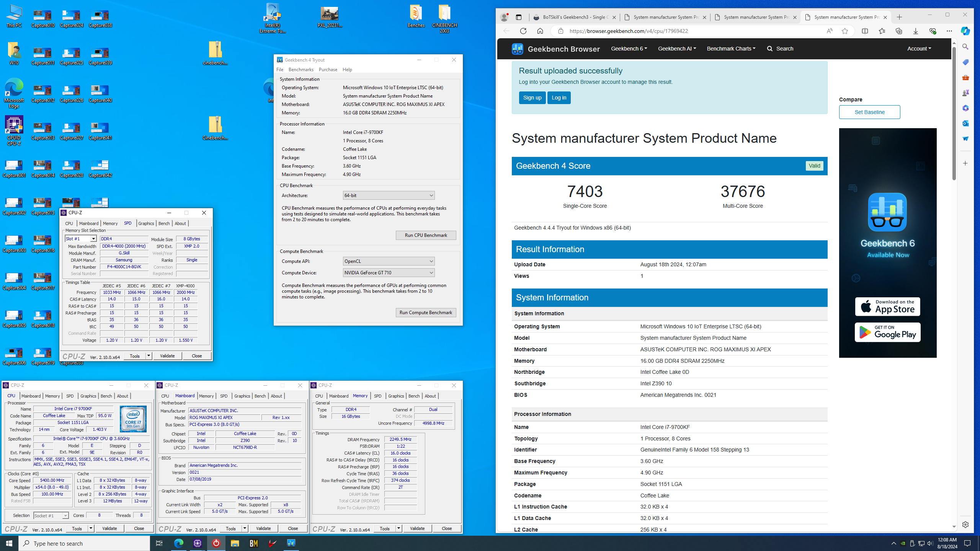Open Edge Settings and more menu
The image size is (980, 551).
(949, 31)
